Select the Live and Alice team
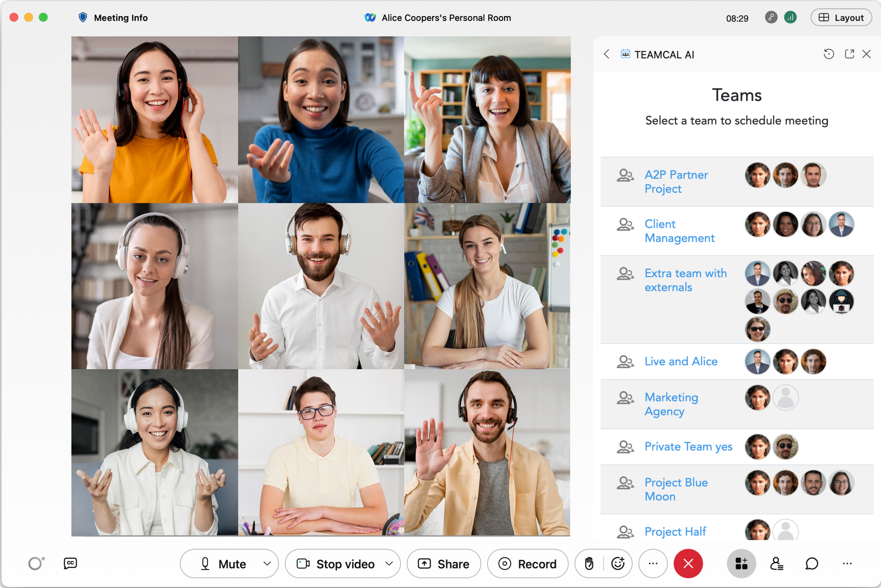Viewport: 881px width, 588px height. point(681,361)
